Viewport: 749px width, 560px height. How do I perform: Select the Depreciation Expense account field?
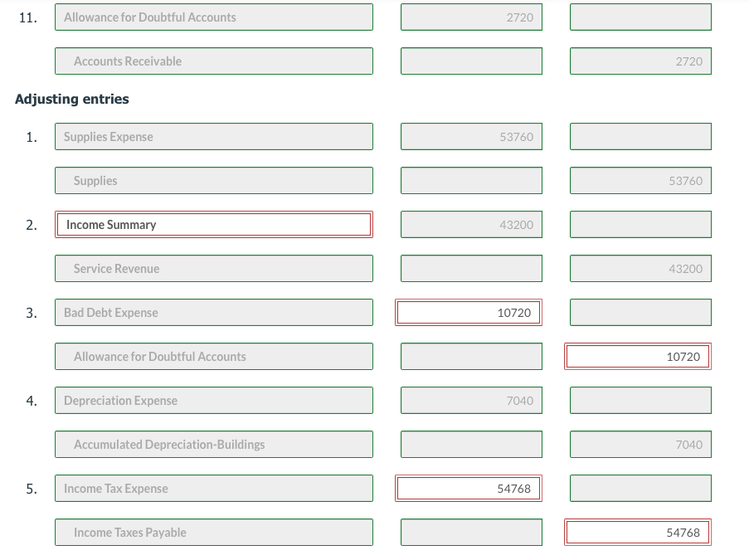[x=214, y=401]
